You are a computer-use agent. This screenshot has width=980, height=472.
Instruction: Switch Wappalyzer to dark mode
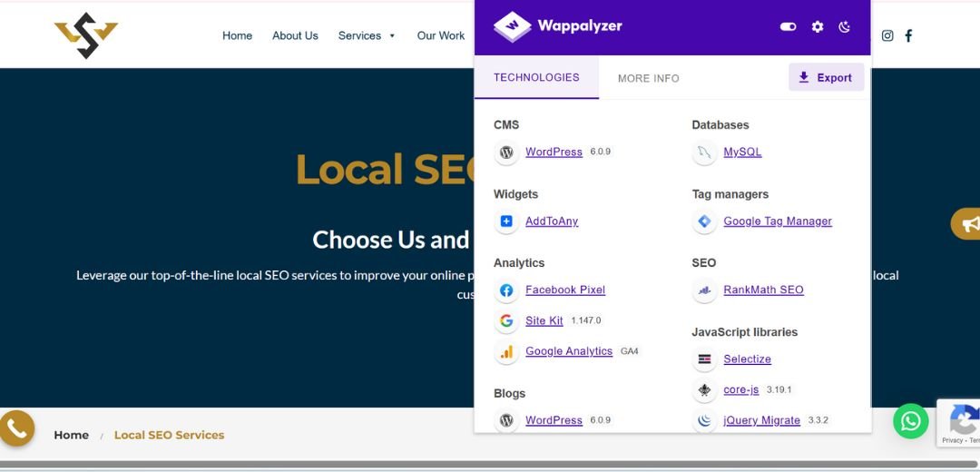pyautogui.click(x=845, y=26)
